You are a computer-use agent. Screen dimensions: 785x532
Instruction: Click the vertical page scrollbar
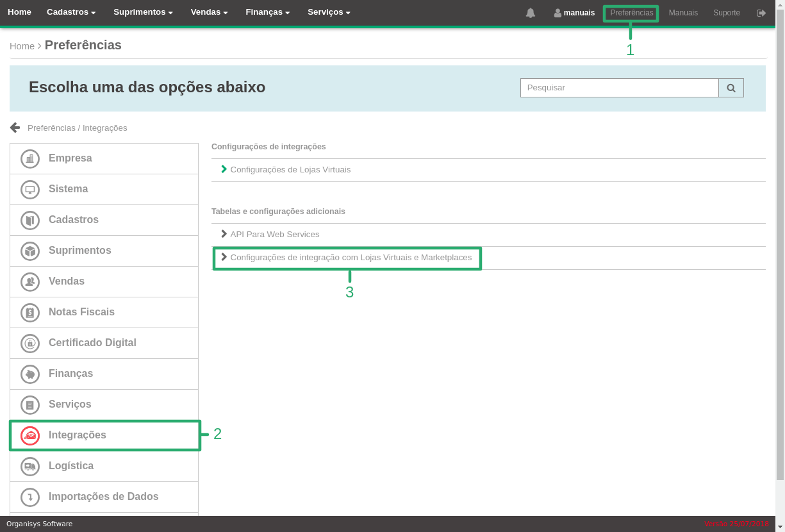tap(780, 256)
